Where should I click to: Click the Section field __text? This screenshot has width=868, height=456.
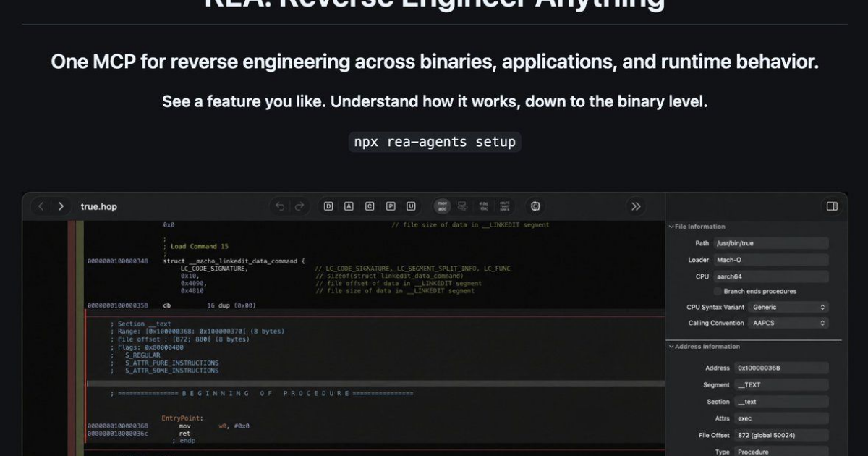[781, 402]
